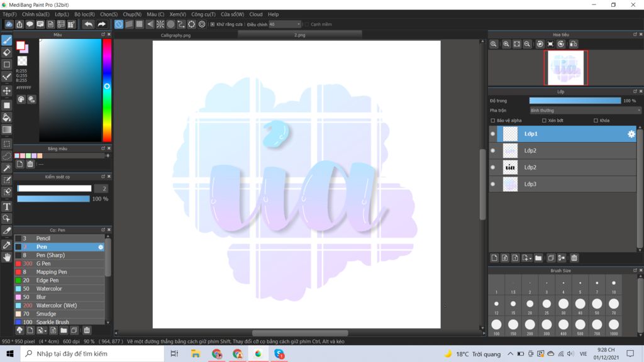This screenshot has height=362, width=644.
Task: Select the G Pen brush
Action: click(59, 263)
